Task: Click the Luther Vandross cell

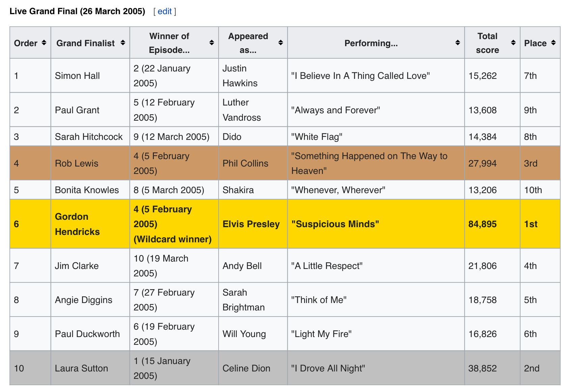Action: pyautogui.click(x=253, y=110)
